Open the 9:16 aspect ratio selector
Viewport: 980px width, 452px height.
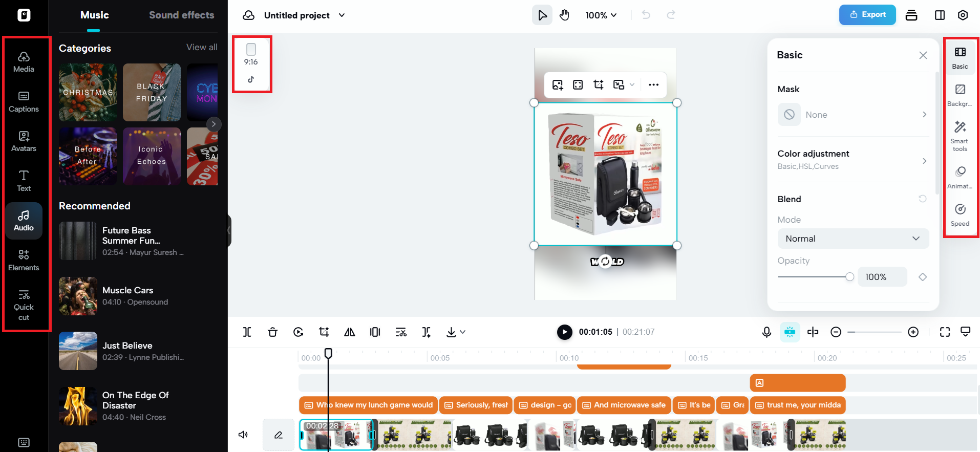coord(251,55)
